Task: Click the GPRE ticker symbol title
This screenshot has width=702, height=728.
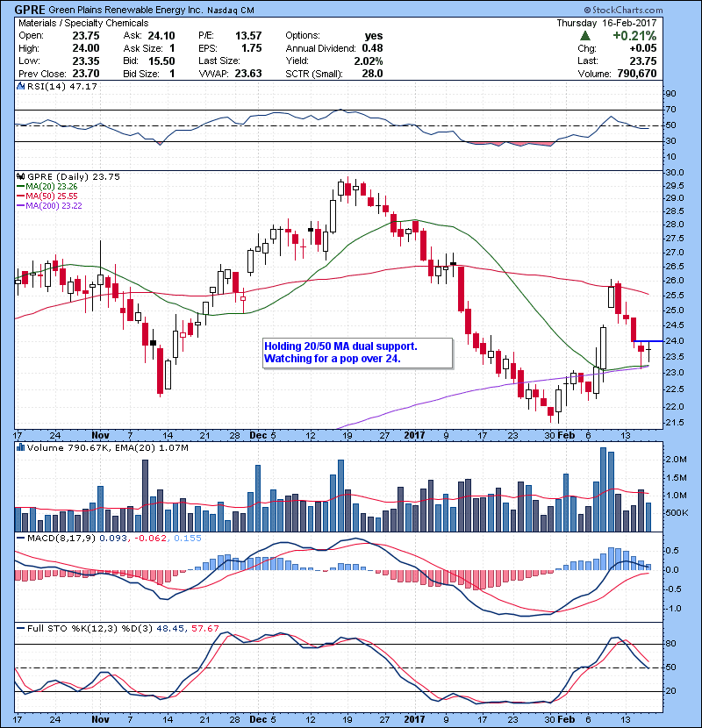Action: pos(30,10)
